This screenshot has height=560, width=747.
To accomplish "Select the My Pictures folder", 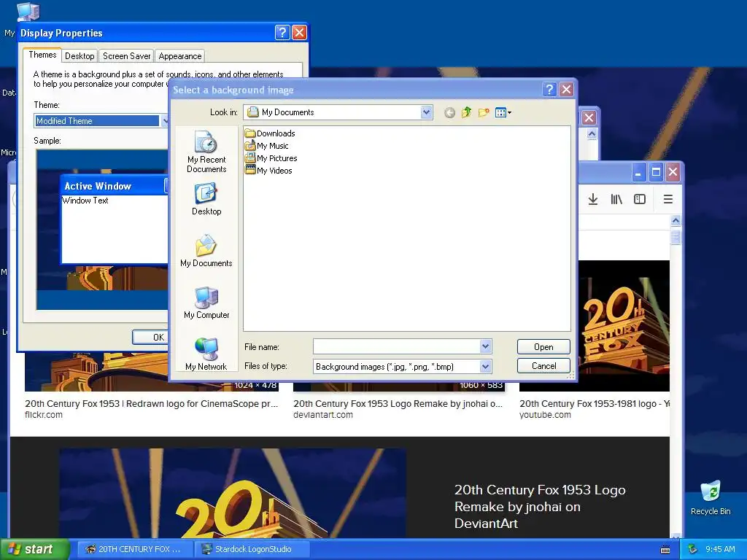I will 271,158.
